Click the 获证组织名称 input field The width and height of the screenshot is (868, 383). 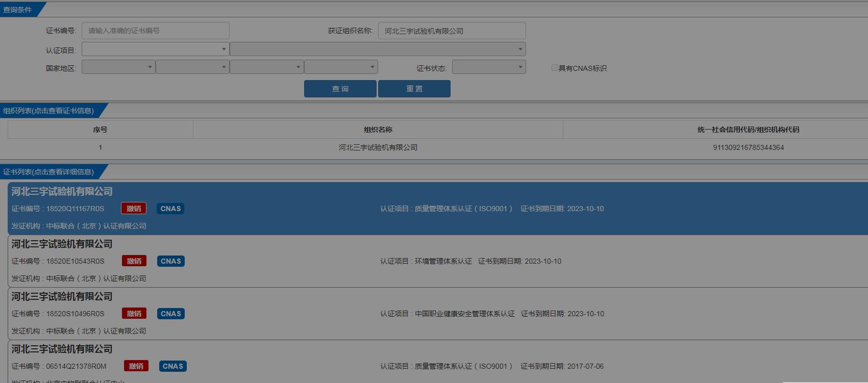452,31
